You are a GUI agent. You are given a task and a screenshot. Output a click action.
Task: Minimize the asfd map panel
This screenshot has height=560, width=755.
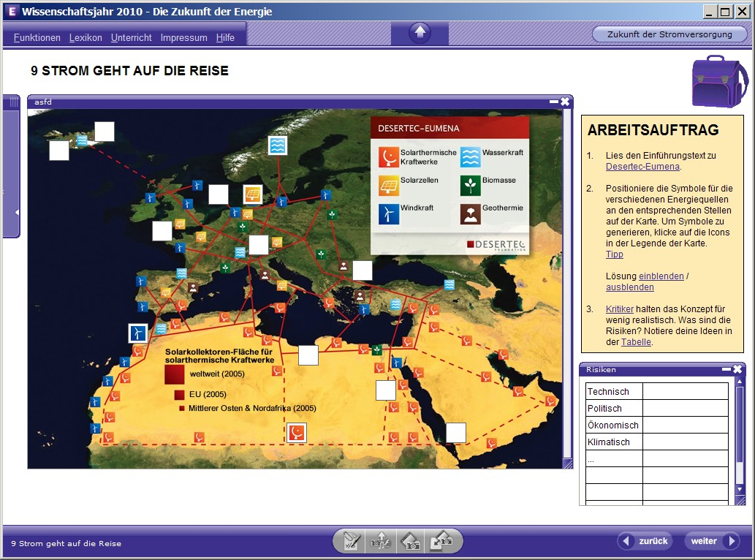pyautogui.click(x=554, y=102)
